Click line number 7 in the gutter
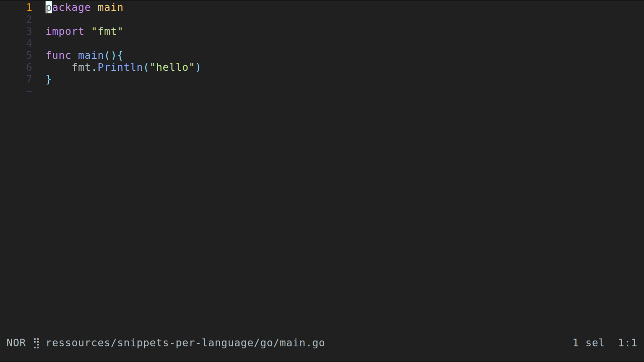The width and height of the screenshot is (644, 362). tap(29, 79)
